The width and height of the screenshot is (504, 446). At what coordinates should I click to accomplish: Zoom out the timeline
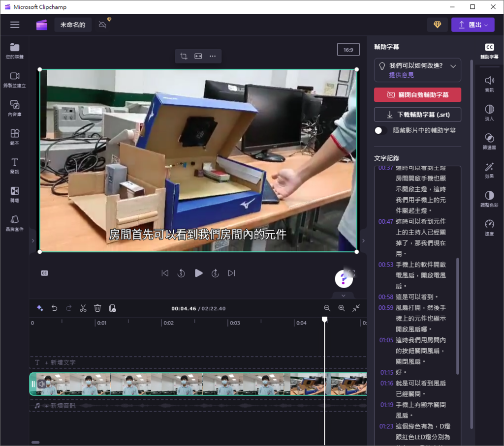tap(327, 308)
